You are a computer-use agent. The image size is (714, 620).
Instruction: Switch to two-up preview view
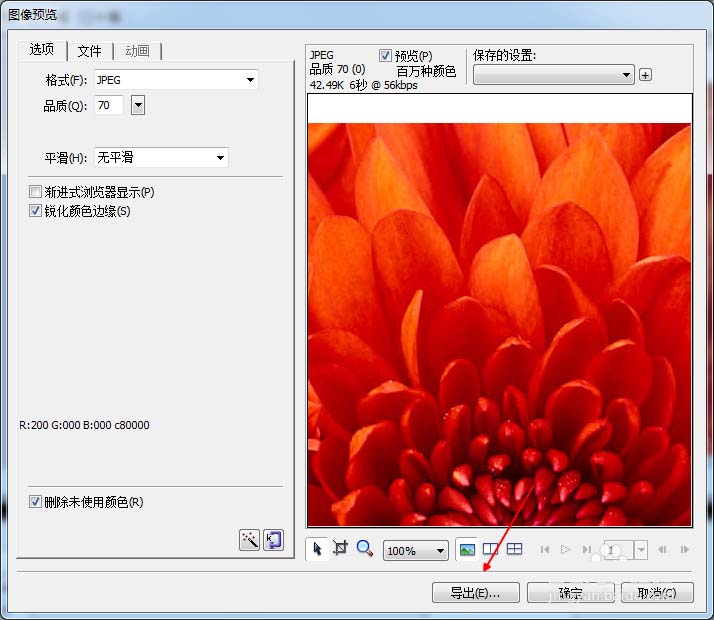point(491,549)
